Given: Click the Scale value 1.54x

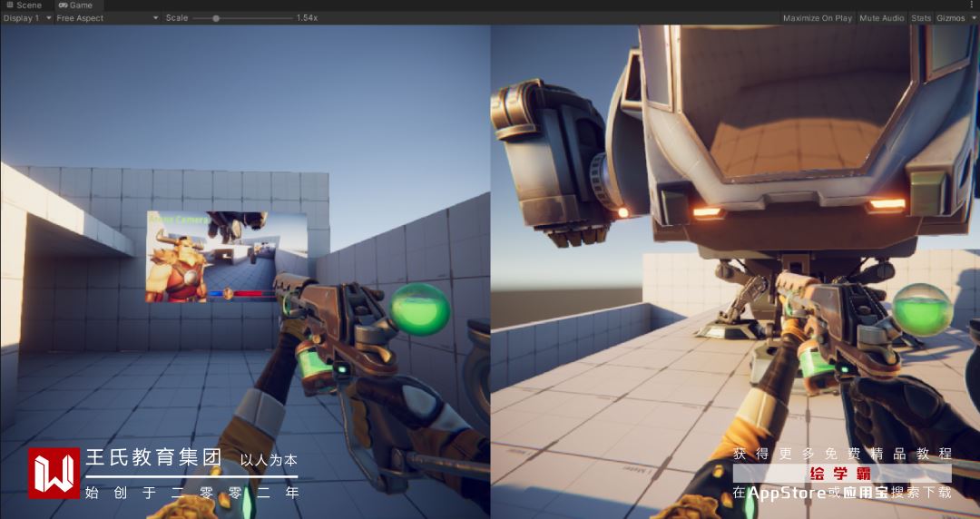Looking at the screenshot, I should [307, 18].
